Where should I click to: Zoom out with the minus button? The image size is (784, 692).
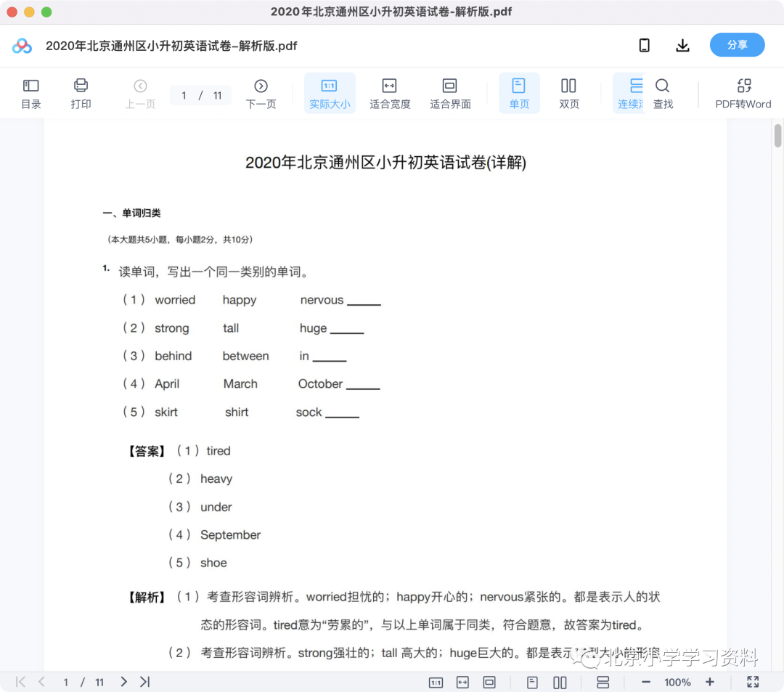(x=646, y=682)
